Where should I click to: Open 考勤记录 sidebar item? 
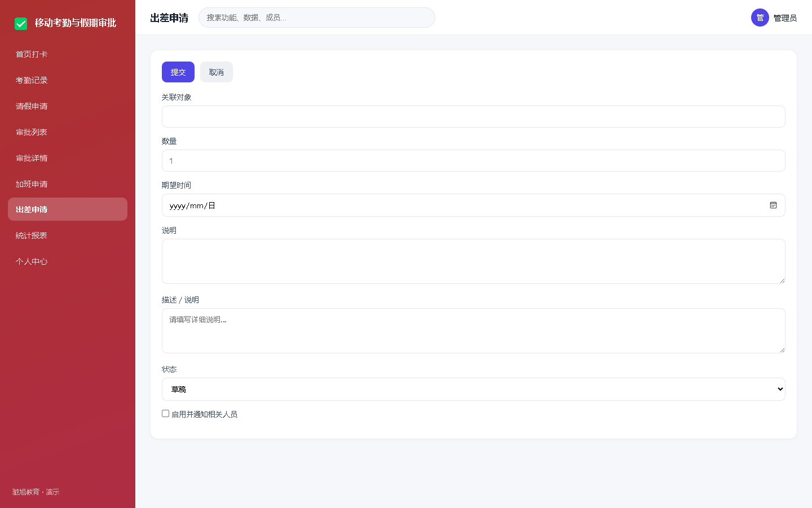[x=68, y=80]
